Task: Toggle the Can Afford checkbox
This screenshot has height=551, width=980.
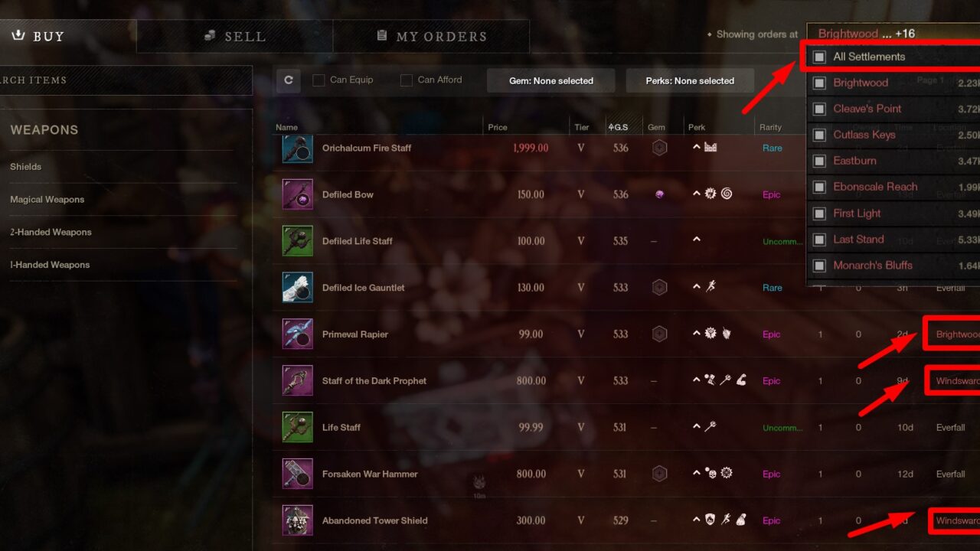Action: (x=407, y=80)
